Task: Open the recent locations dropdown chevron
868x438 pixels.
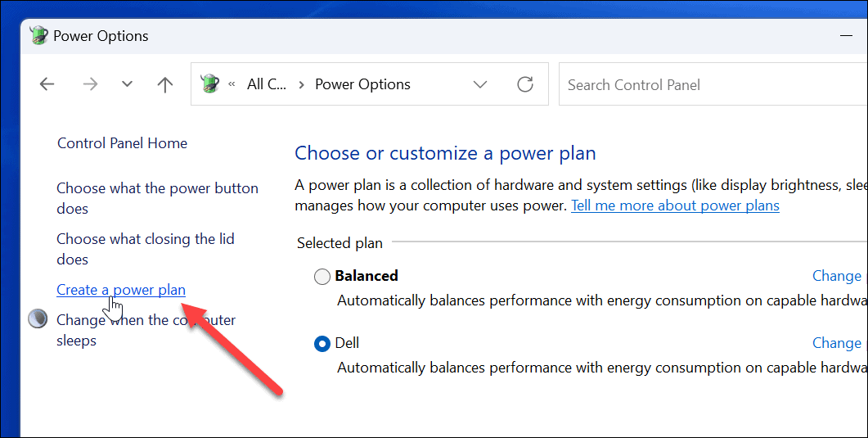Action: (x=127, y=84)
